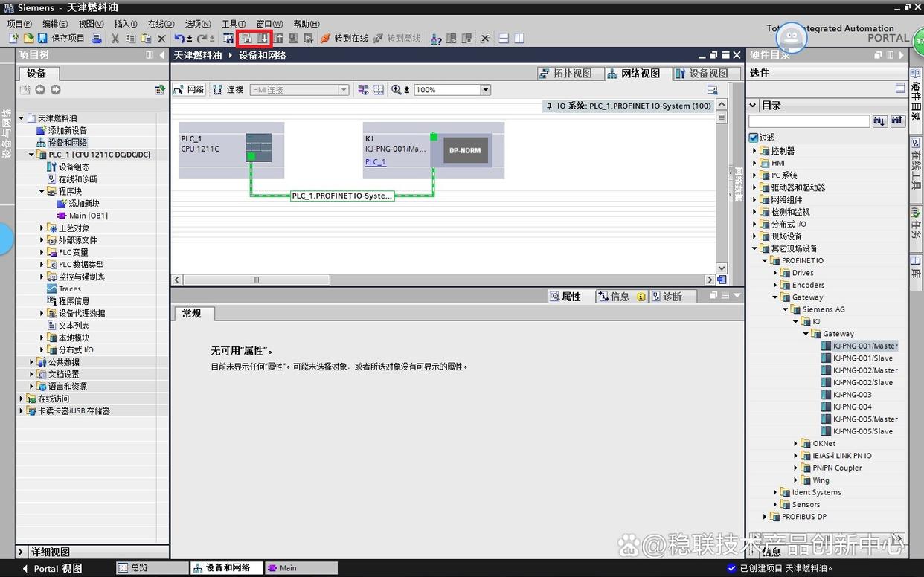
Task: Click the hardware catalog search input field
Action: tap(809, 121)
